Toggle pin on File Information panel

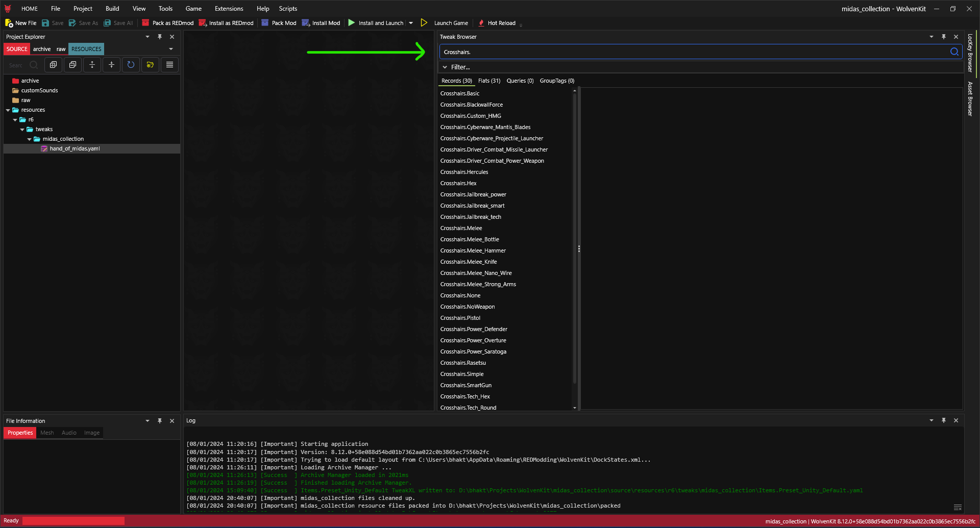click(160, 421)
